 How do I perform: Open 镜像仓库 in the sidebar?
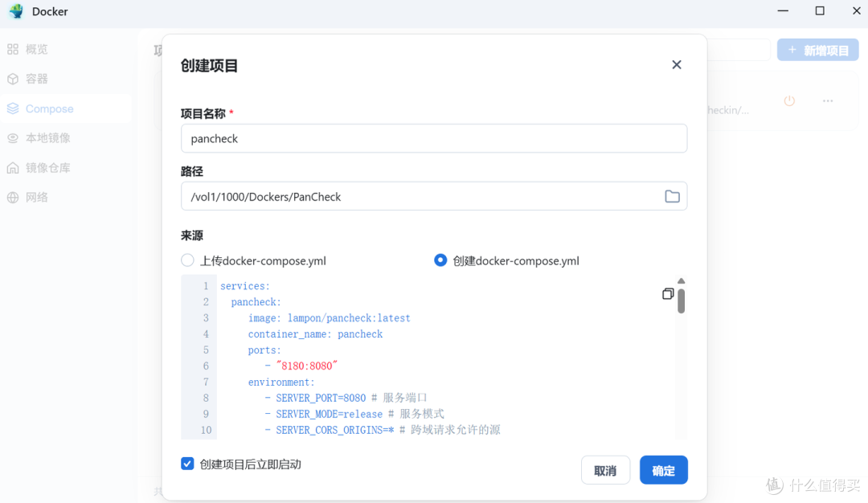click(66, 168)
